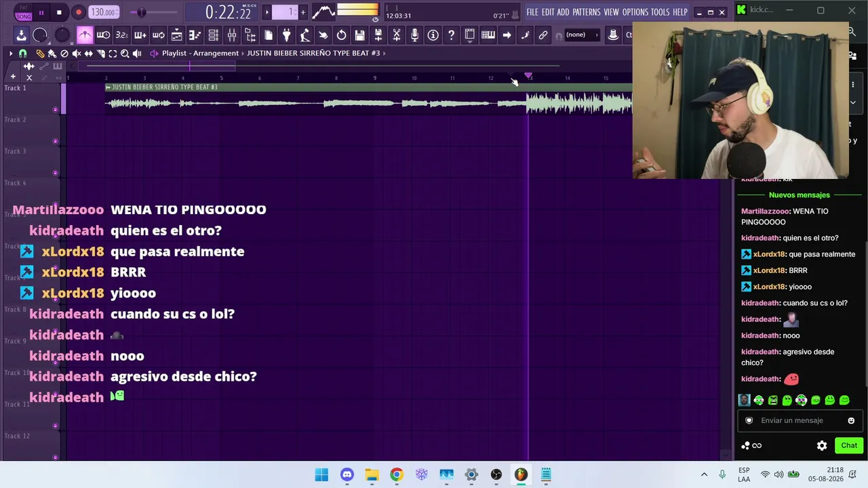Toggle loop recording icon

158,35
